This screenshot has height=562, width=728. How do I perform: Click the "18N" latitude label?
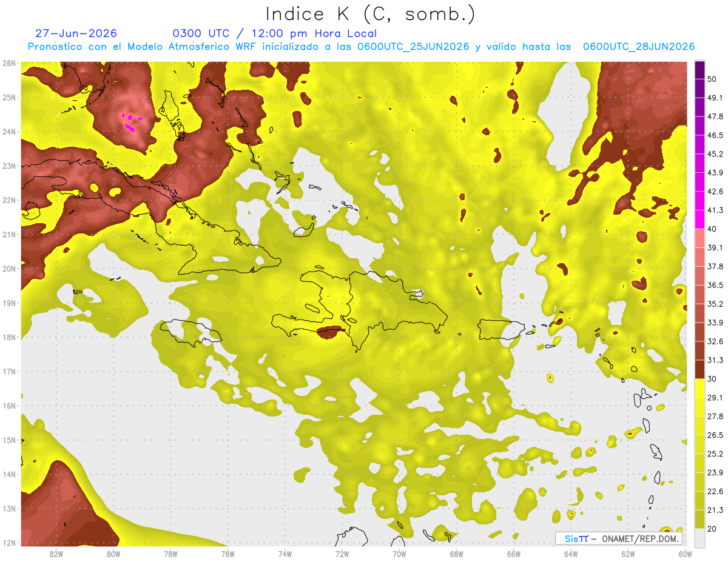pos(9,337)
